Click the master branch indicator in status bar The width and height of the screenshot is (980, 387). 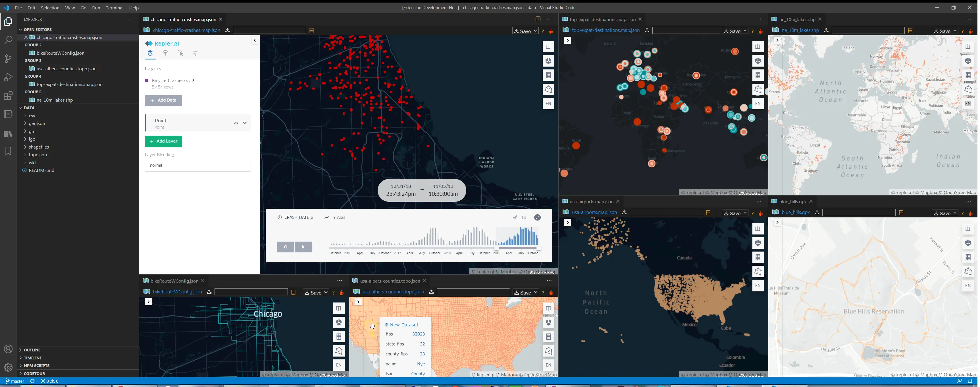click(x=16, y=381)
